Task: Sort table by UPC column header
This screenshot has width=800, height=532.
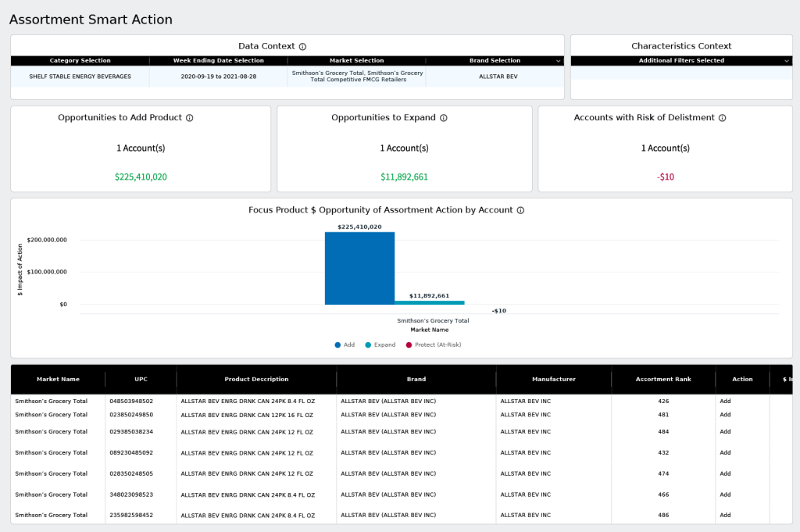Action: click(x=141, y=379)
